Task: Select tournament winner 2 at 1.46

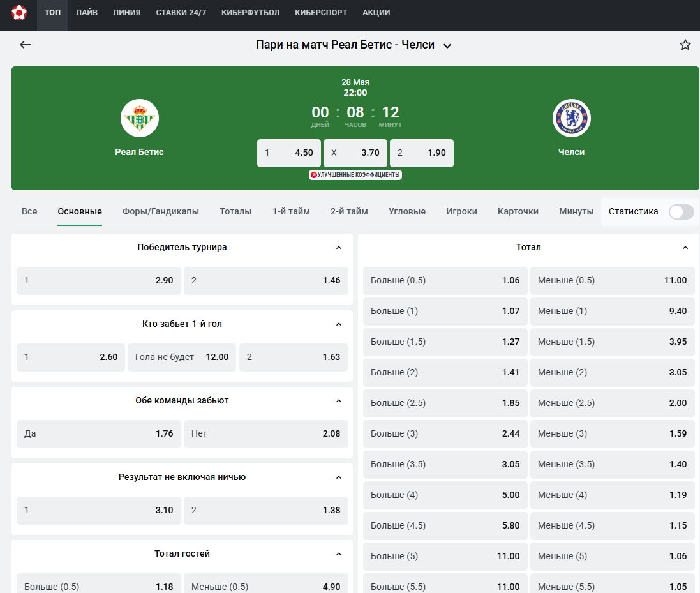Action: coord(266,281)
